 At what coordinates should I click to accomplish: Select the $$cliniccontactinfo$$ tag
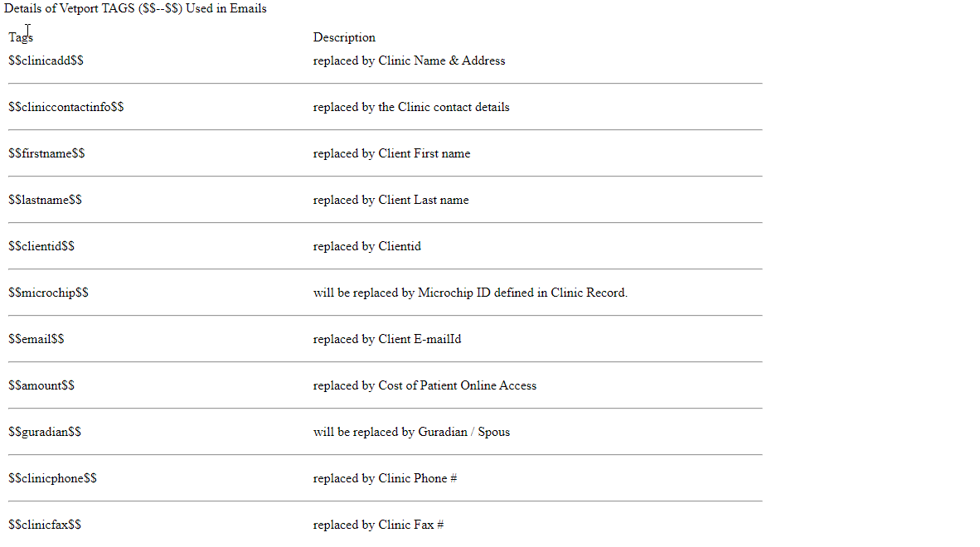tap(65, 107)
